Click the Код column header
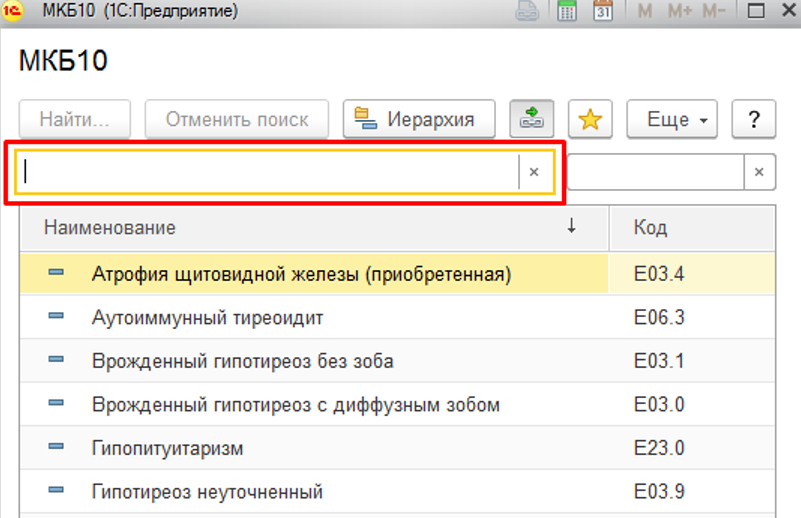Image resolution: width=801 pixels, height=518 pixels. [690, 228]
